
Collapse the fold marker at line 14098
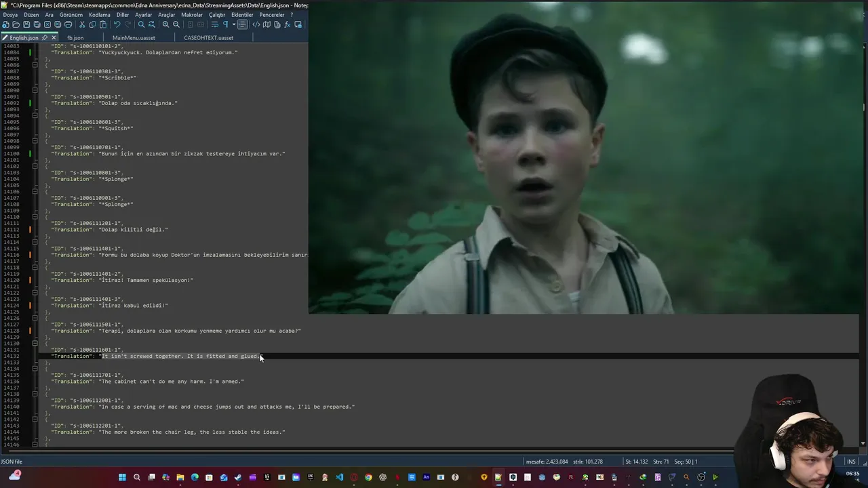coord(35,141)
